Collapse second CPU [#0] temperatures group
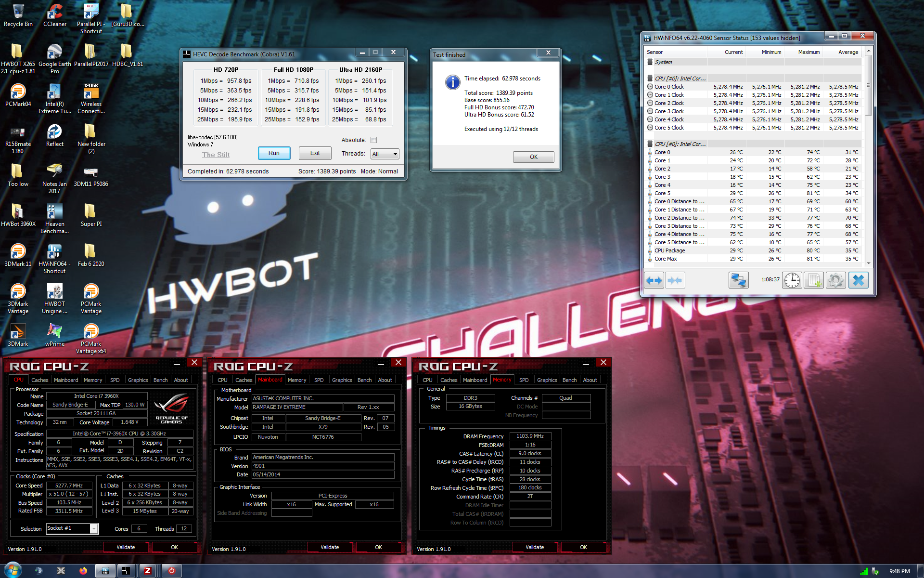 [650, 144]
